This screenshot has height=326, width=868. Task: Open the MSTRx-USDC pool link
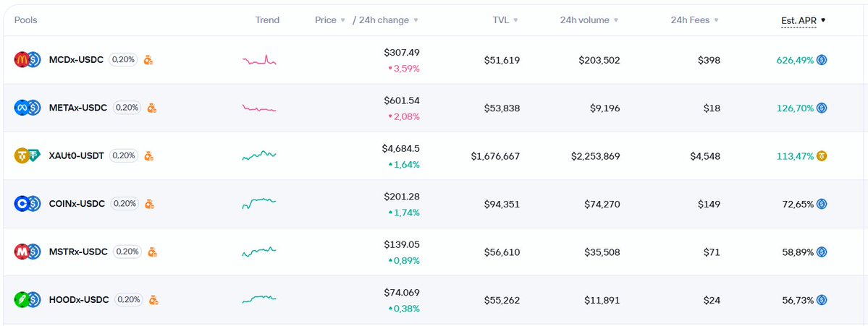(x=77, y=252)
